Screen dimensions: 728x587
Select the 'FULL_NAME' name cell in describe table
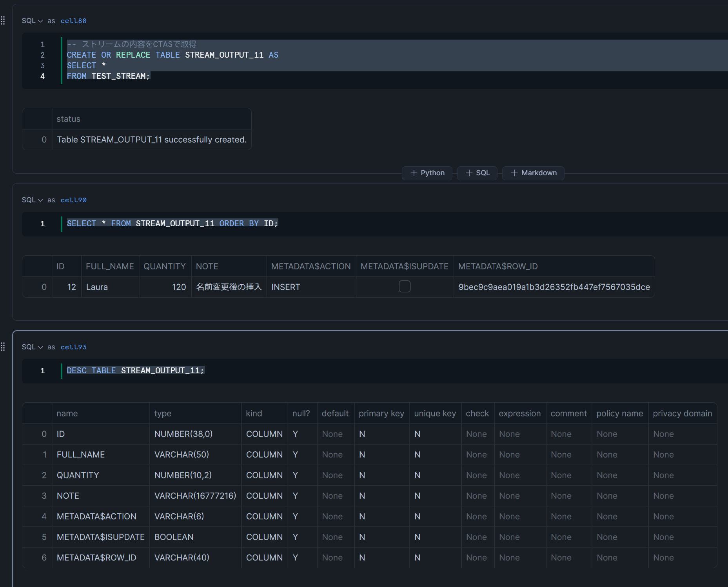[x=101, y=454]
